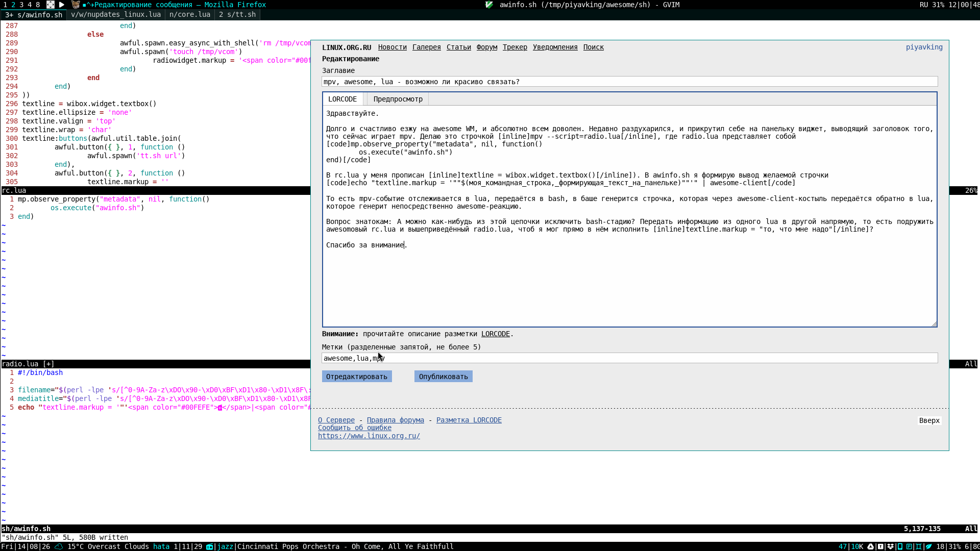Viewport: 980px width, 551px height.
Task: Click the Dropbox tray icon
Action: click(890, 546)
